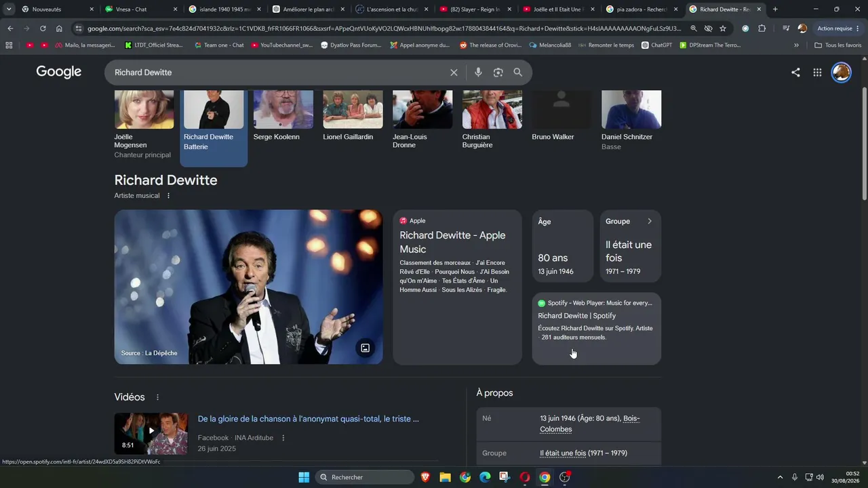The image size is (868, 488).
Task: Bookmark this page with the star
Action: (x=723, y=28)
